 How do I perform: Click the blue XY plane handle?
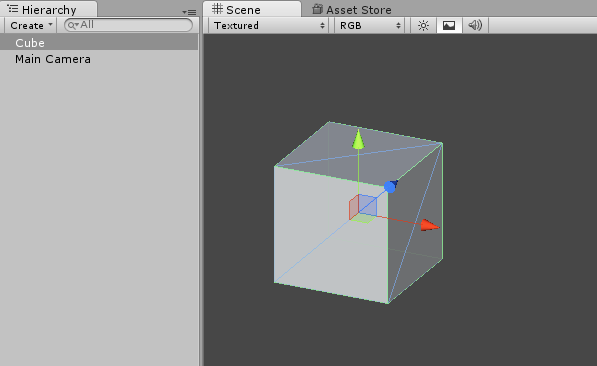coord(368,205)
